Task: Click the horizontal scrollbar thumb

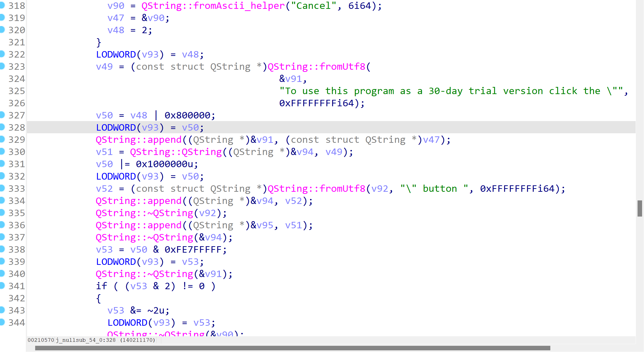Action: [293, 348]
